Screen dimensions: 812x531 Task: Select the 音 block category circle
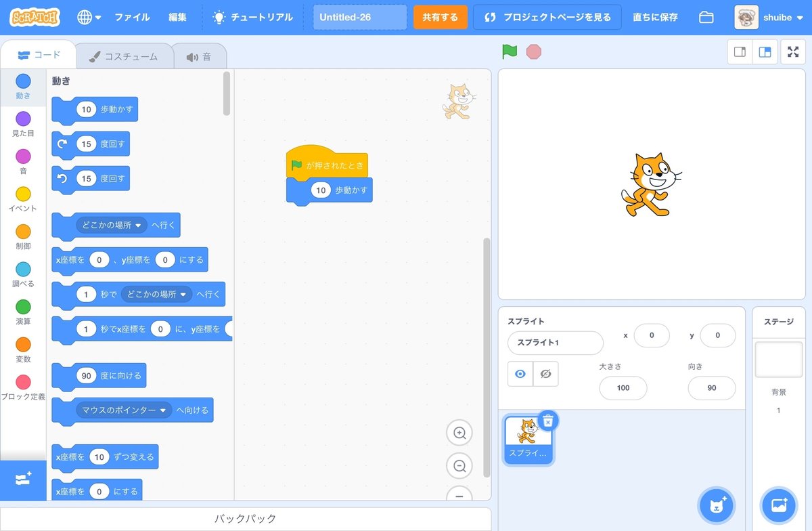pyautogui.click(x=23, y=156)
